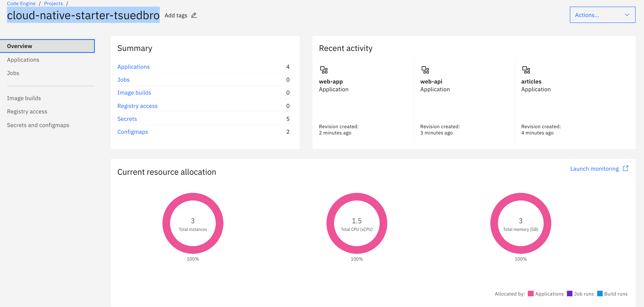Click the project name cloud-native-starter-tsuedbro
644x307 pixels.
pos(83,15)
